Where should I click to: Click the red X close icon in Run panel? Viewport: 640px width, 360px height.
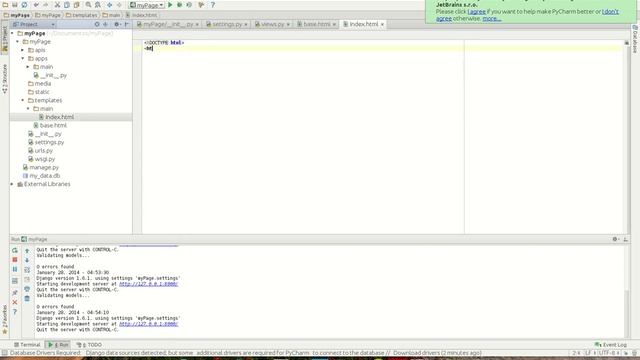(15, 302)
